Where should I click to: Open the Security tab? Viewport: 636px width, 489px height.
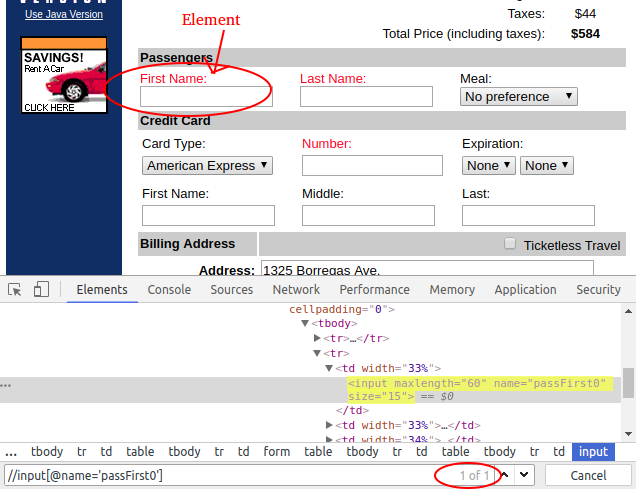tap(598, 290)
